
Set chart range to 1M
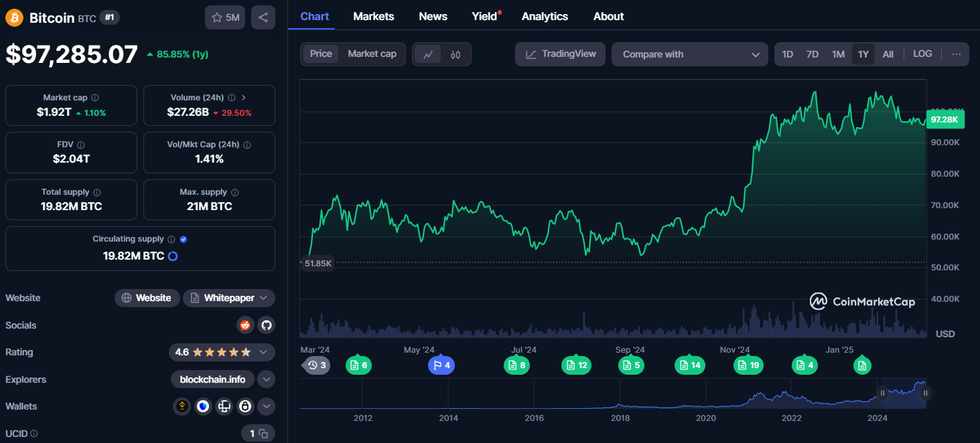(838, 54)
